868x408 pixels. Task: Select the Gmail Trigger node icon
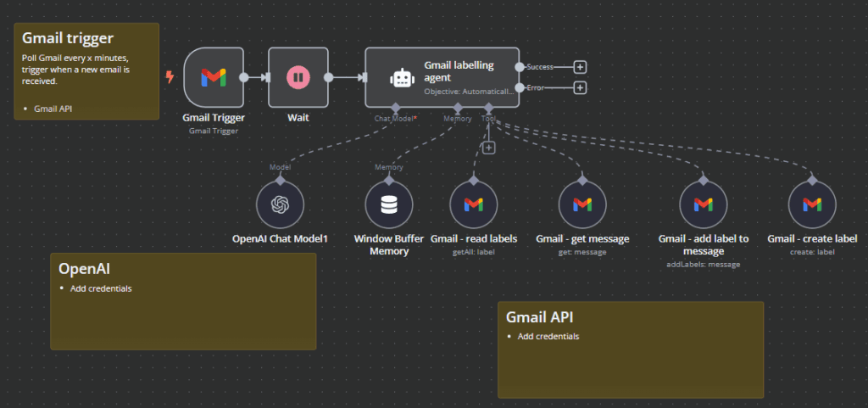pos(214,77)
